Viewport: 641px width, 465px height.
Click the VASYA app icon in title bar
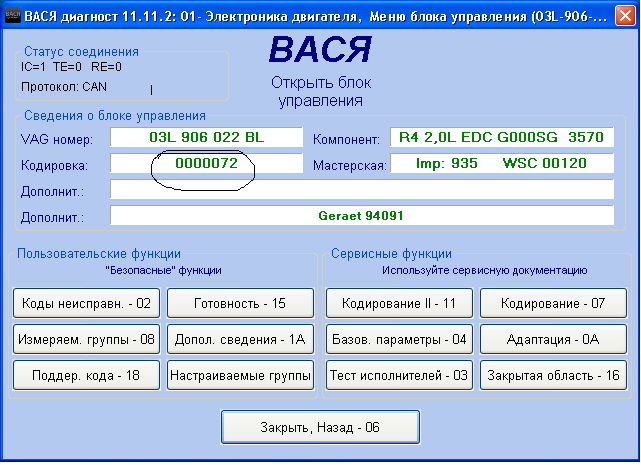click(12, 11)
